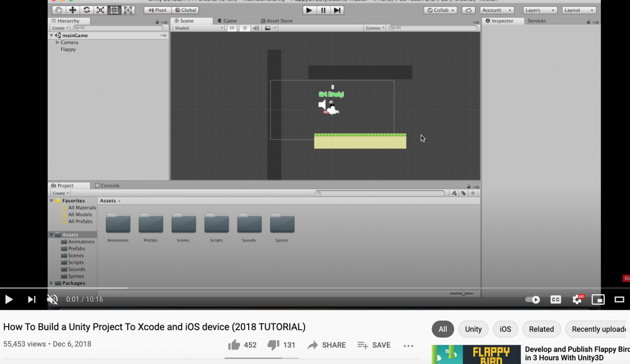Viewport: 630px width, 364px height.
Task: Switch to the Asset Store tab
Action: (277, 21)
